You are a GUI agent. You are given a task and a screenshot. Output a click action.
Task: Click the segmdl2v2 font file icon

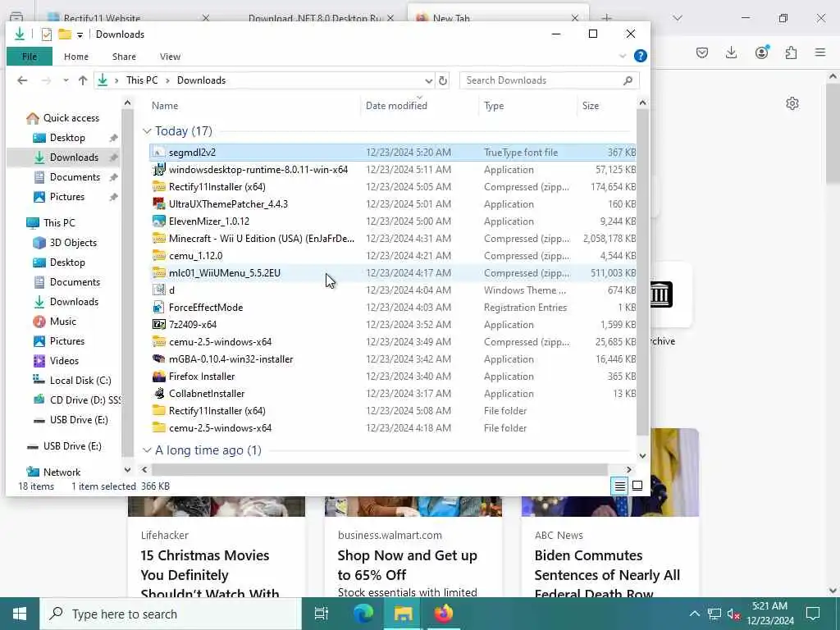point(158,153)
